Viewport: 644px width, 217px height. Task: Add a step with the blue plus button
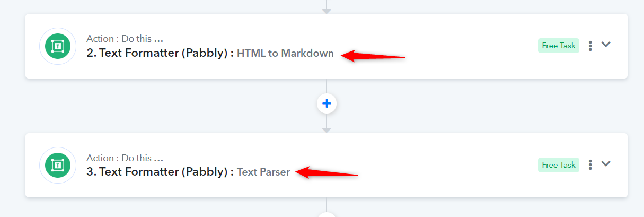point(327,103)
